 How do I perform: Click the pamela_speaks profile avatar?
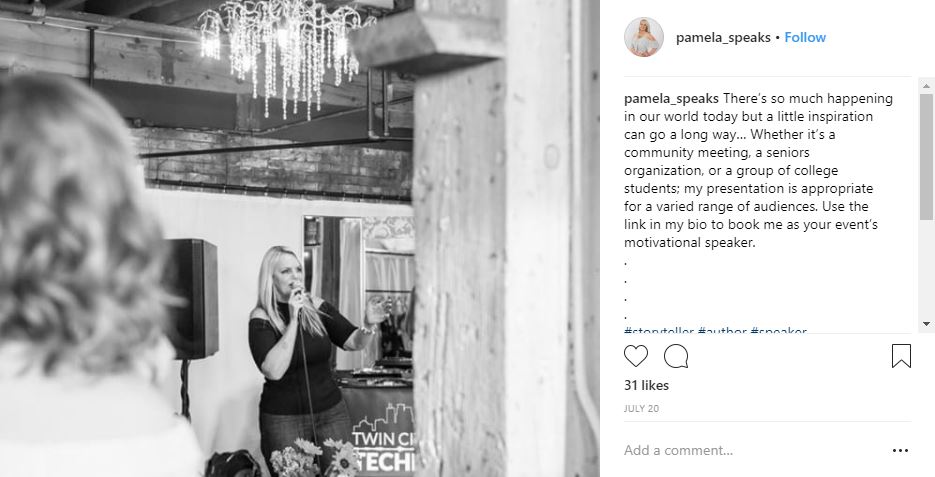click(644, 37)
